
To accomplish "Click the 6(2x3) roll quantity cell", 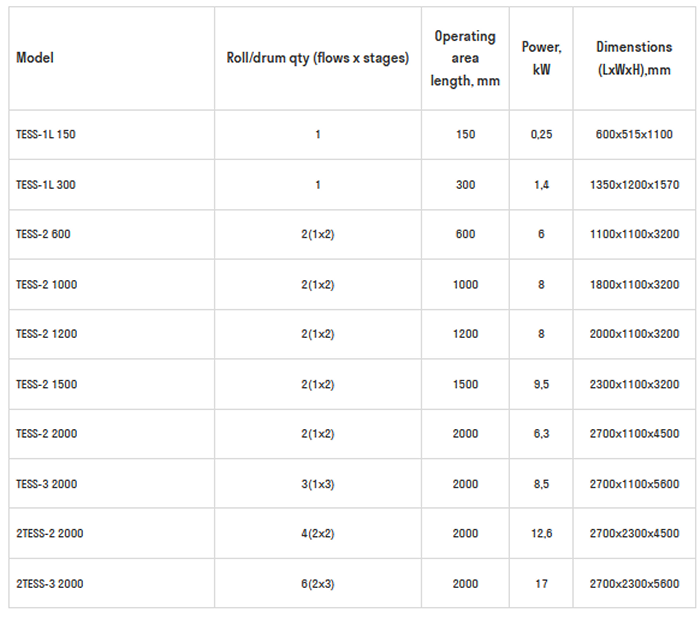I will 318,584.
